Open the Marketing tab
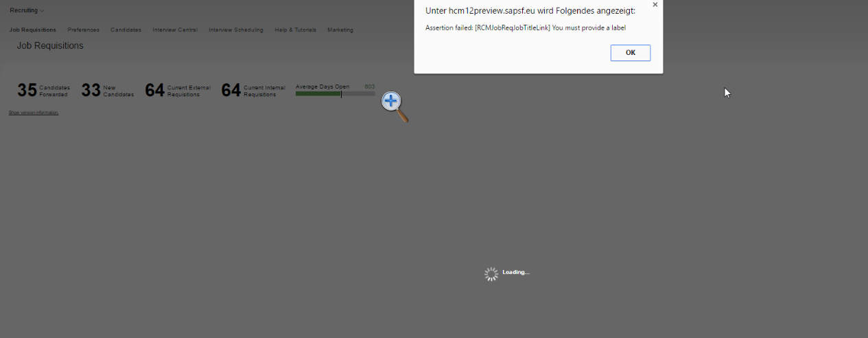 pos(340,30)
